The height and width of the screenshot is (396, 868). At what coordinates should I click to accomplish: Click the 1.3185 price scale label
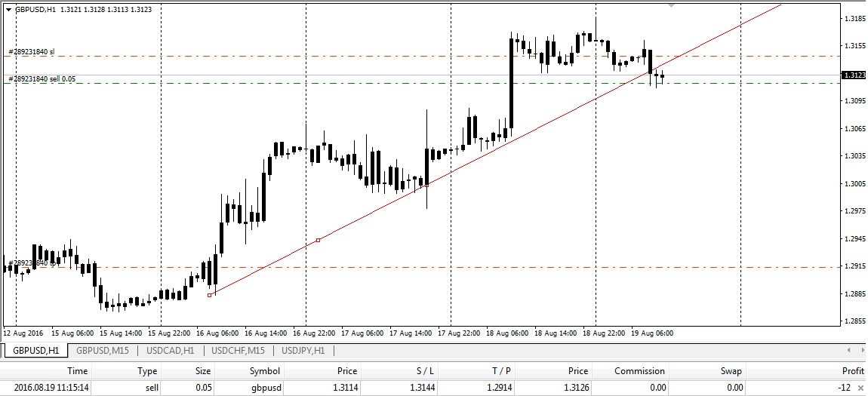click(854, 19)
